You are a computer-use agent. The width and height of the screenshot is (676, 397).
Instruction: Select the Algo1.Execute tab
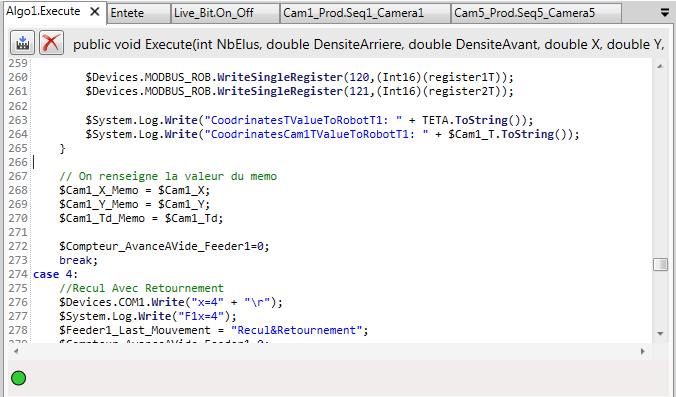[x=44, y=12]
